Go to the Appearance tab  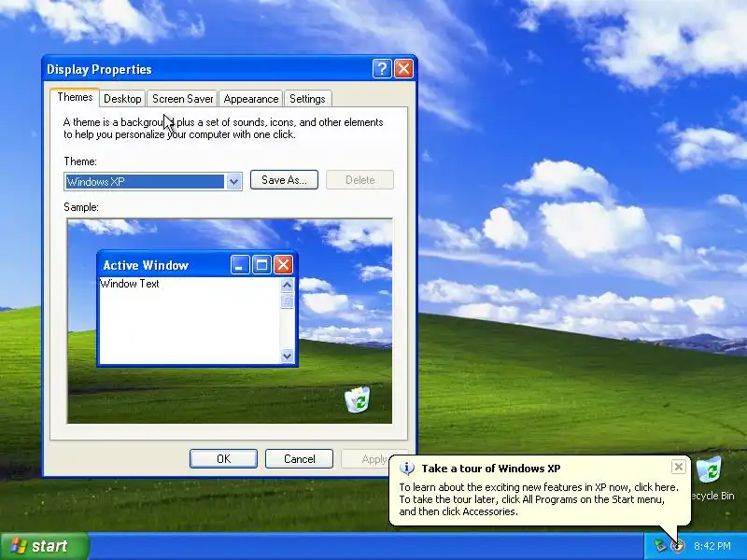(251, 99)
